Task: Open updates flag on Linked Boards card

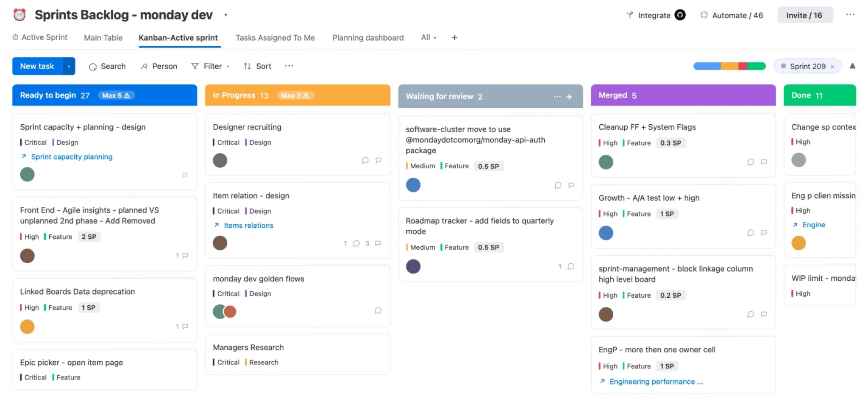Action: (x=185, y=327)
